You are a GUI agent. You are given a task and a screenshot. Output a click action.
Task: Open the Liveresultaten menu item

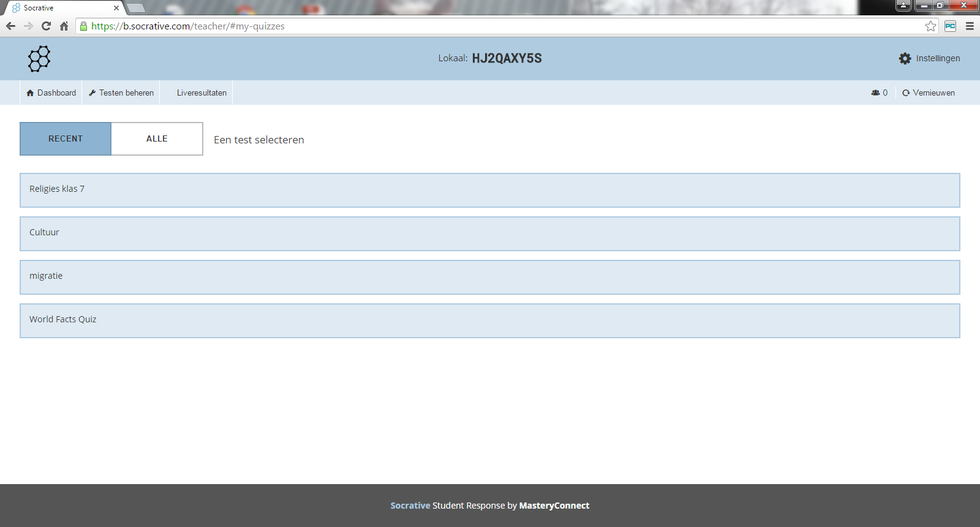(202, 93)
